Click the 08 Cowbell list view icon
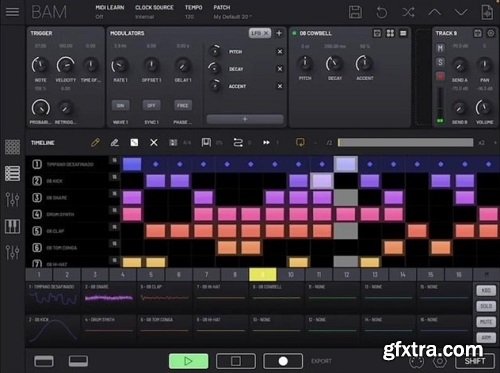This screenshot has width=500, height=373. click(x=403, y=33)
